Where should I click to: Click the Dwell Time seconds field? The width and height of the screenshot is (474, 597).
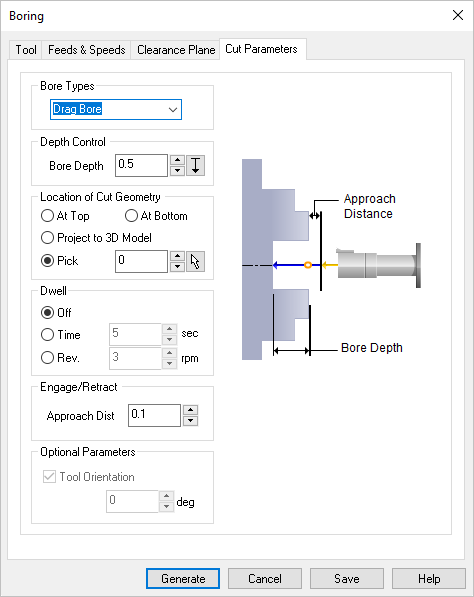pyautogui.click(x=136, y=334)
